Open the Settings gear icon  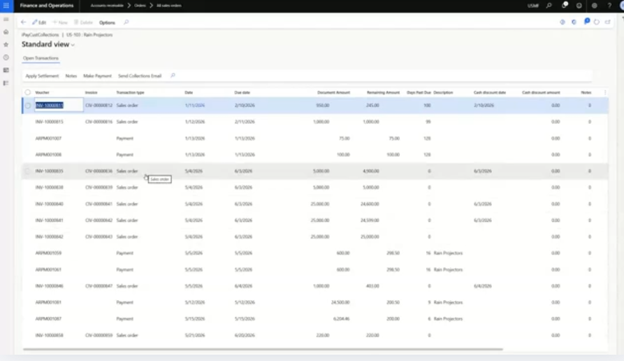[594, 6]
